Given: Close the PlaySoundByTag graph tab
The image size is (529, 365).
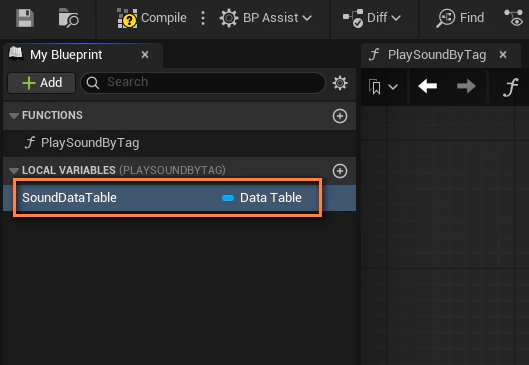Looking at the screenshot, I should point(503,55).
